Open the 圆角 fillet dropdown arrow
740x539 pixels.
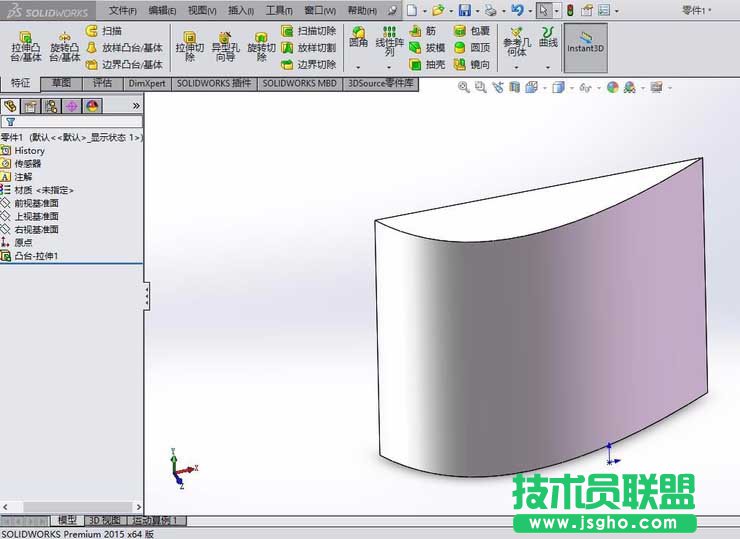tap(358, 67)
